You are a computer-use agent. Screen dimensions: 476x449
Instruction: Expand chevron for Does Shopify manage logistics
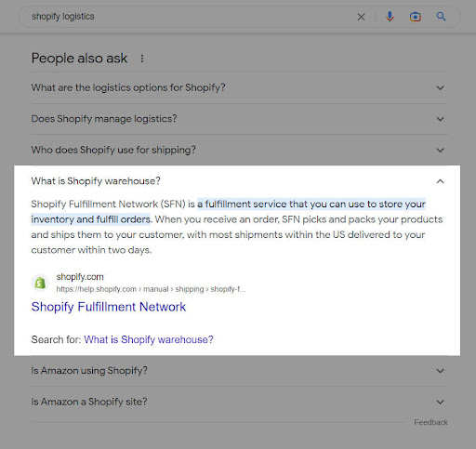440,119
